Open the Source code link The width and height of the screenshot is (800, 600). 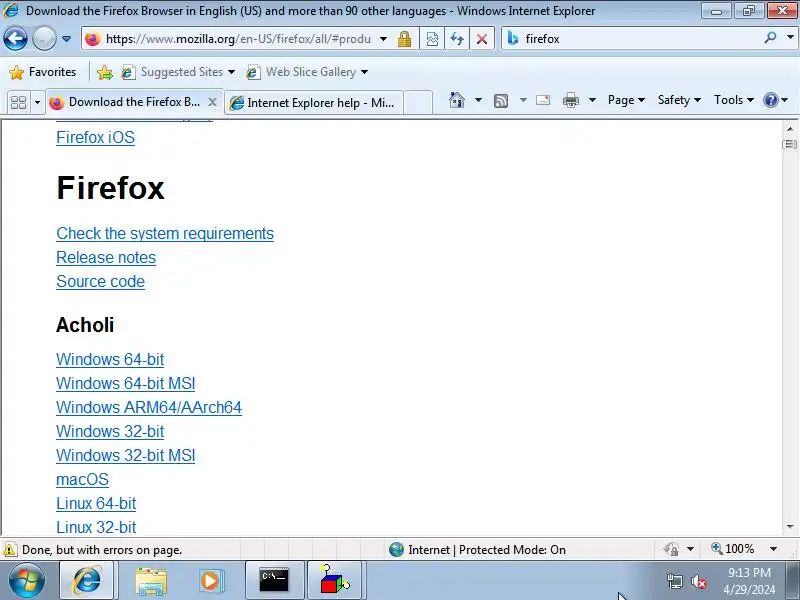(x=101, y=281)
